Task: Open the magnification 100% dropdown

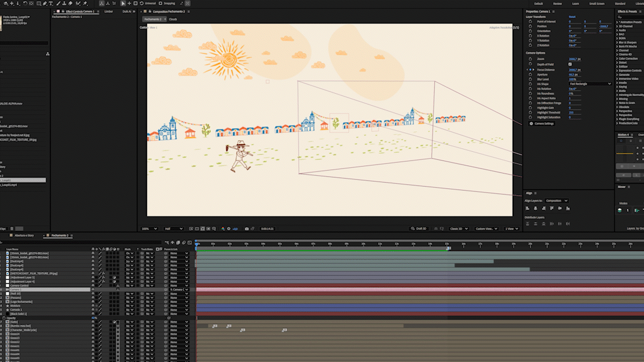Action: point(149,228)
